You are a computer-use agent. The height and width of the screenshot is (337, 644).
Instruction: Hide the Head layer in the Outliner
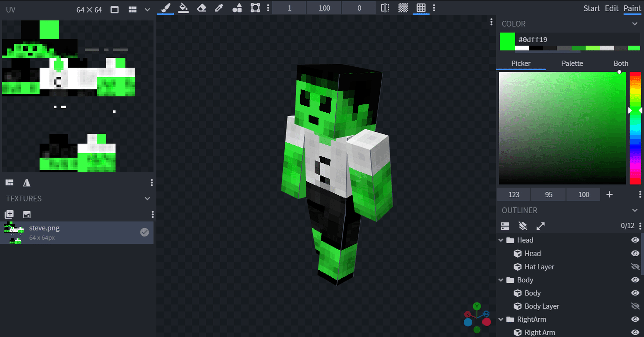point(635,253)
